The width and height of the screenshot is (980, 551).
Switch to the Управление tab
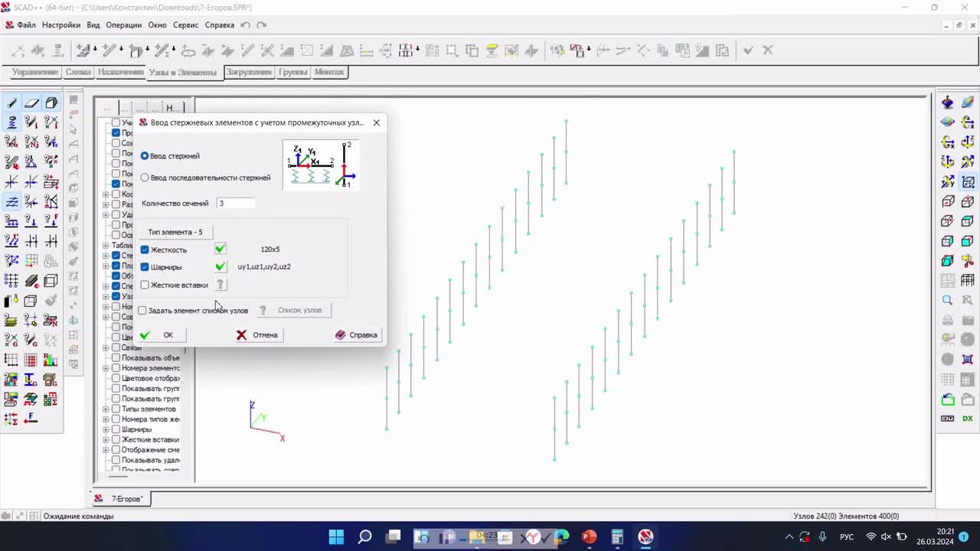35,72
